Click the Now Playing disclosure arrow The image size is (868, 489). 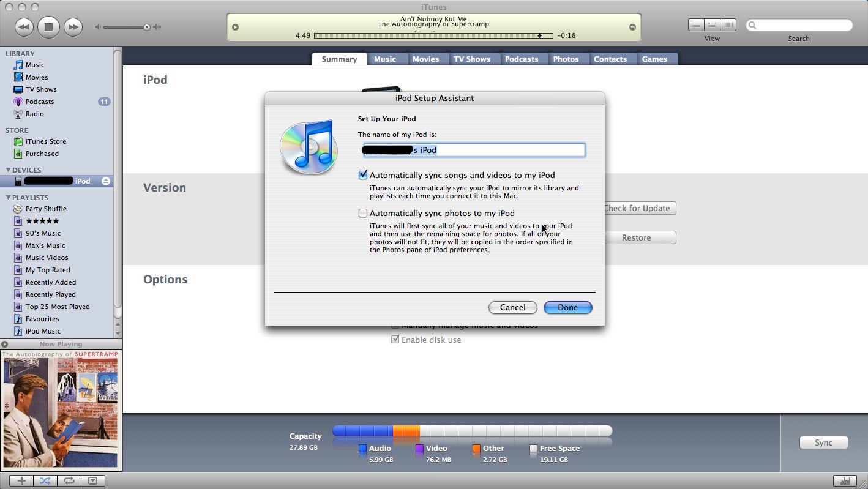[x=5, y=344]
